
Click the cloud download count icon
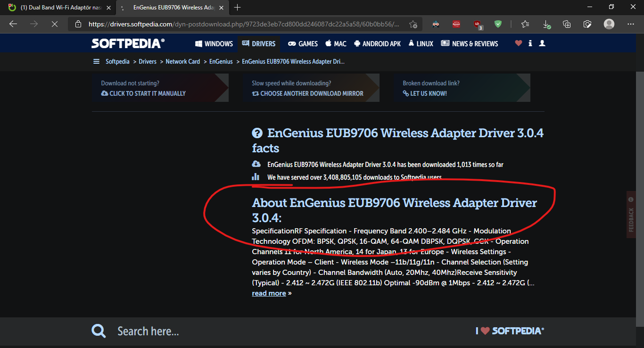[256, 164]
